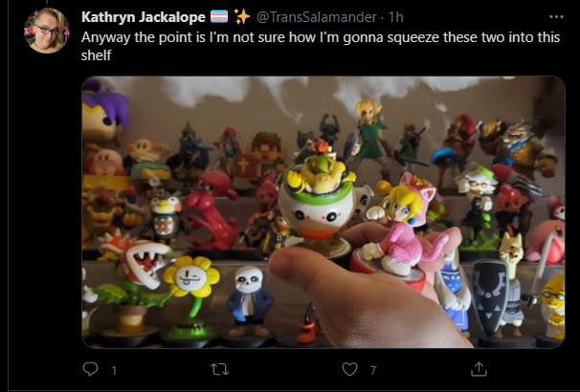Click the reply speech bubble icon
580x392 pixels.
pyautogui.click(x=90, y=369)
